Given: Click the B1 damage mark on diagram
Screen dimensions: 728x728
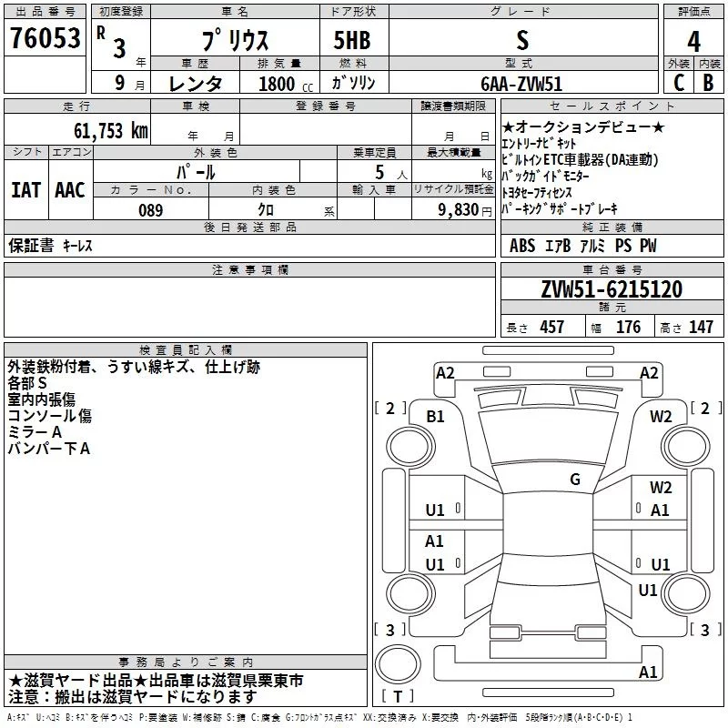Looking at the screenshot, I should point(435,417).
